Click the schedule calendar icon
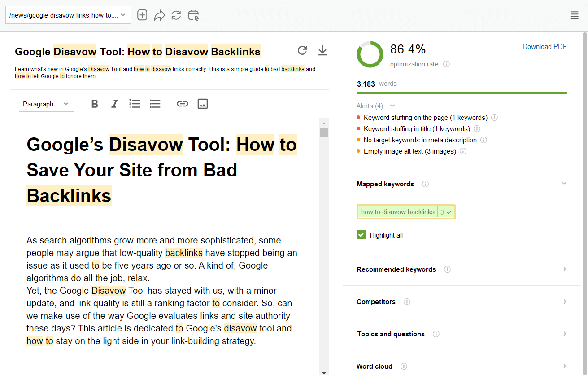This screenshot has height=375, width=588. tap(193, 15)
